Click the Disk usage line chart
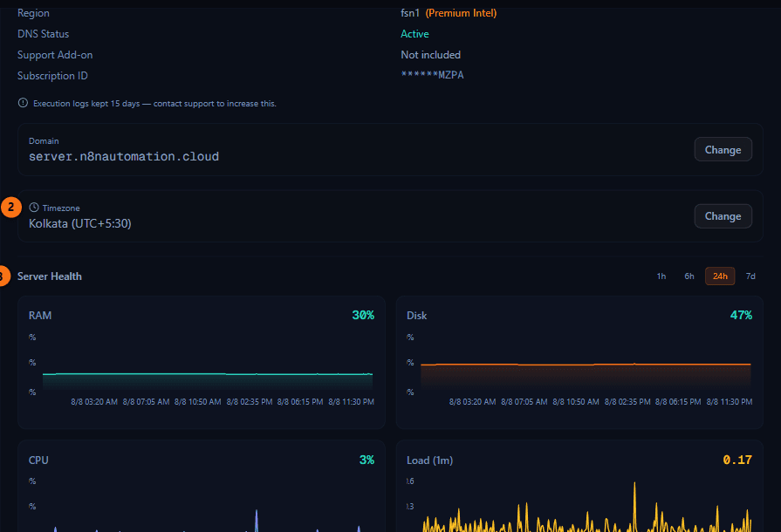 pyautogui.click(x=586, y=376)
